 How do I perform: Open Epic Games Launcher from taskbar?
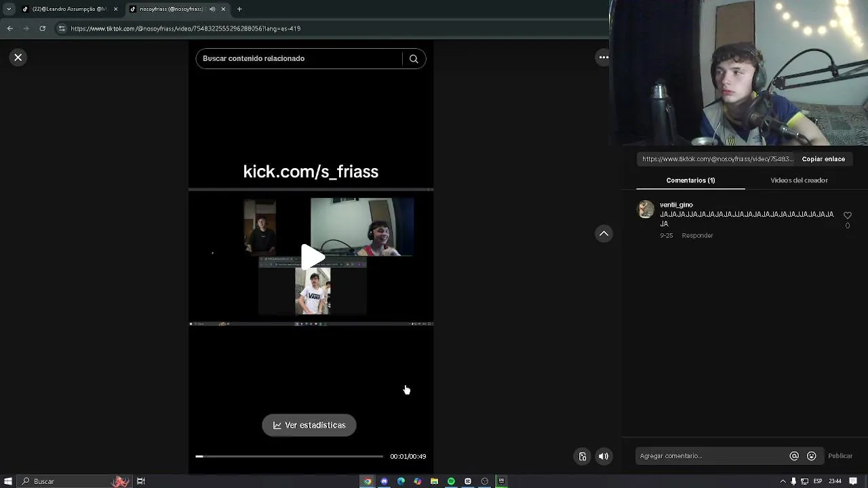point(501,481)
